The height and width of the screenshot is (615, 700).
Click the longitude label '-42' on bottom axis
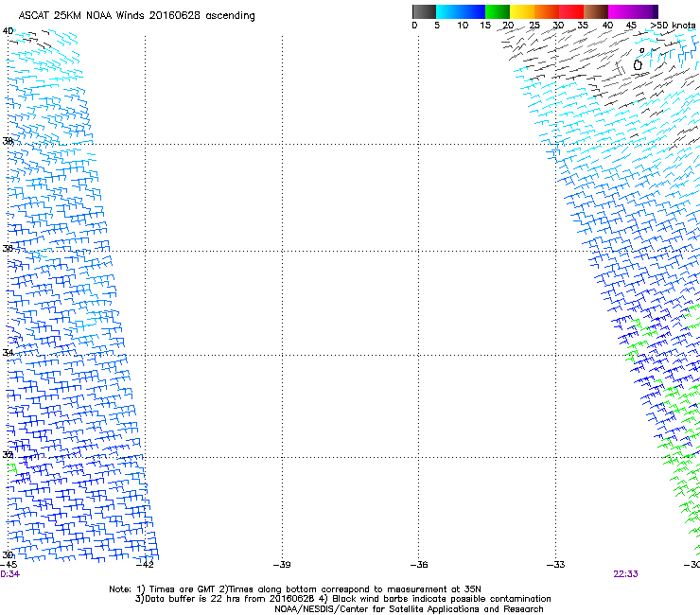point(145,565)
